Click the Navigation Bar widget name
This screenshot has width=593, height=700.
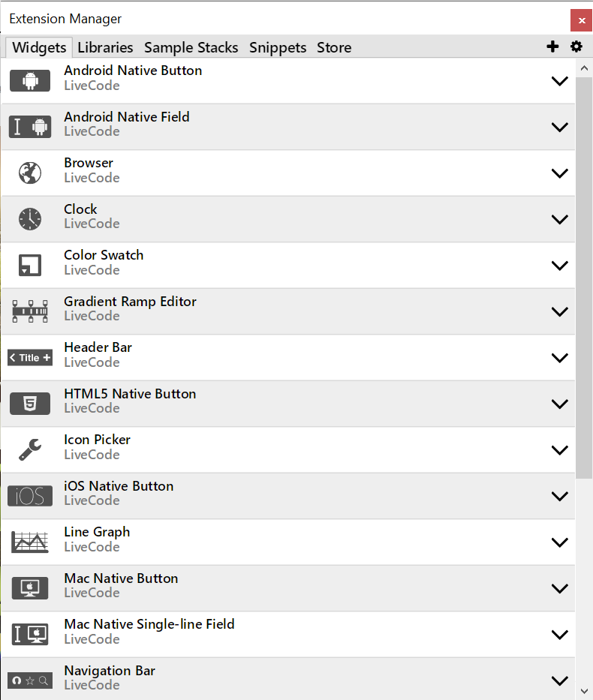[x=110, y=671]
